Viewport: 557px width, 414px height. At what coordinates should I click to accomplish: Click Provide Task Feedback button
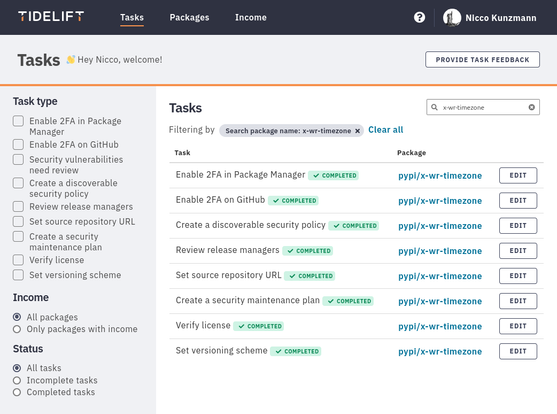(482, 60)
